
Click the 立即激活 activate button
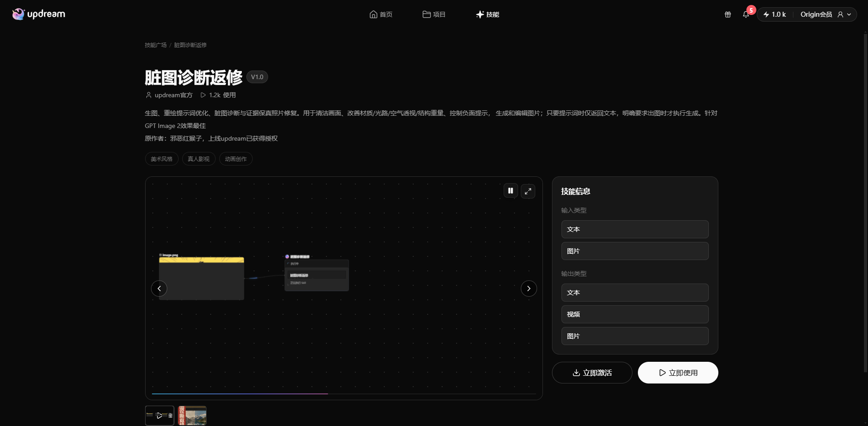coord(592,373)
